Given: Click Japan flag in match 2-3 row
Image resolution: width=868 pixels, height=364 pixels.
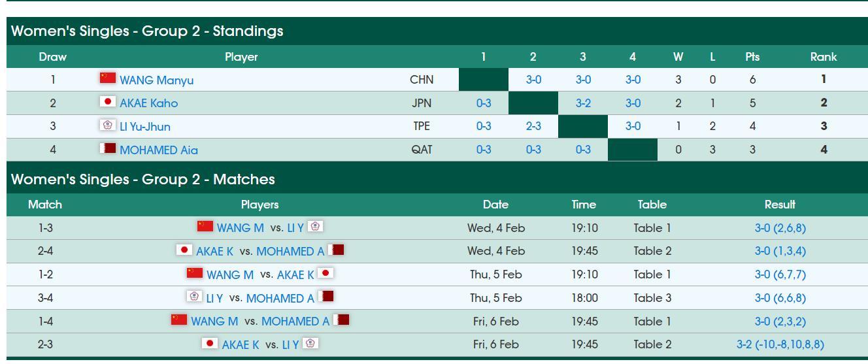Looking at the screenshot, I should (x=210, y=343).
